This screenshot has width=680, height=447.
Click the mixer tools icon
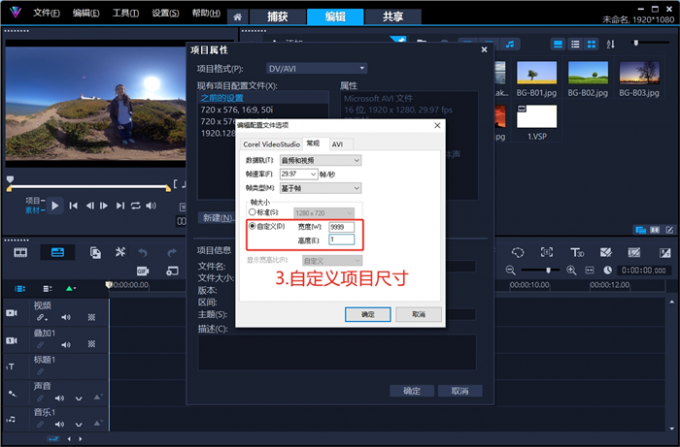120,252
